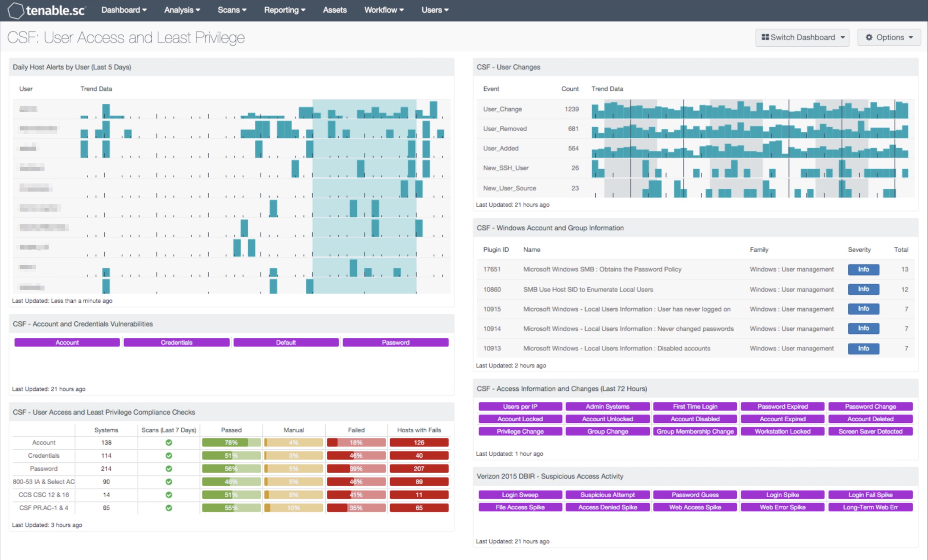Select the Web Error Spike indicator
The image size is (928, 560).
click(783, 507)
